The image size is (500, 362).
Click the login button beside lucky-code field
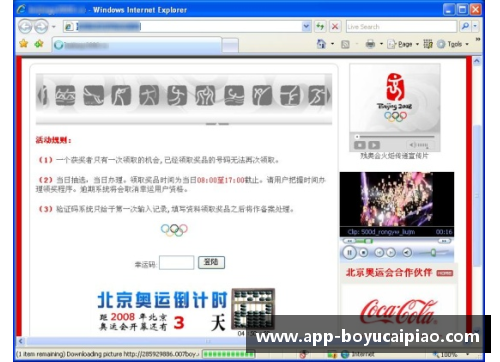(x=211, y=262)
